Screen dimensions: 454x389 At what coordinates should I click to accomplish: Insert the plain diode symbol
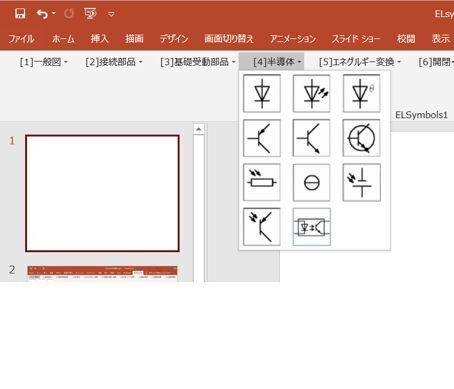[x=262, y=93]
